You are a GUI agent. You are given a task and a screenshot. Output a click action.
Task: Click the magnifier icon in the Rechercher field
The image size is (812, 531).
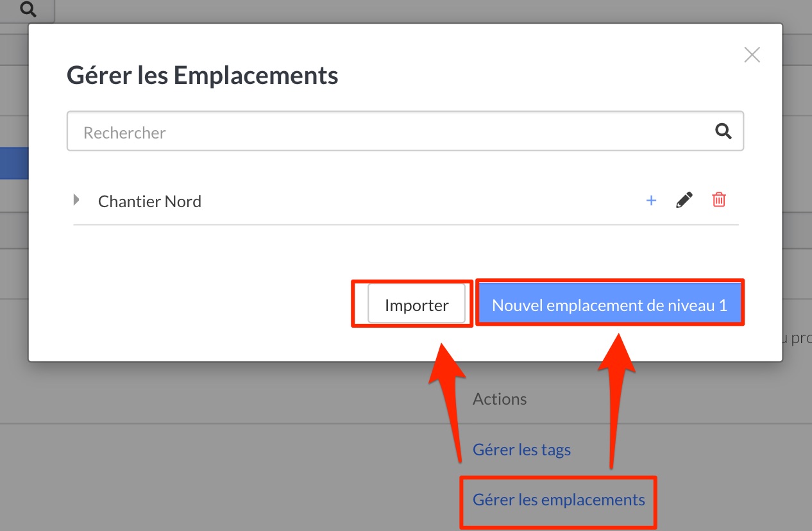click(x=723, y=131)
